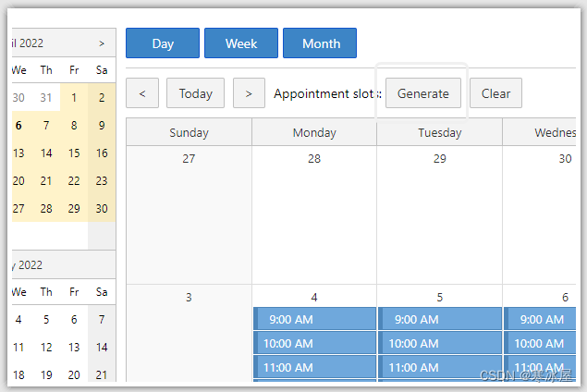This screenshot has height=392, width=587.
Task: Click the Tuesday 29 cell in month grid
Action: (x=439, y=214)
